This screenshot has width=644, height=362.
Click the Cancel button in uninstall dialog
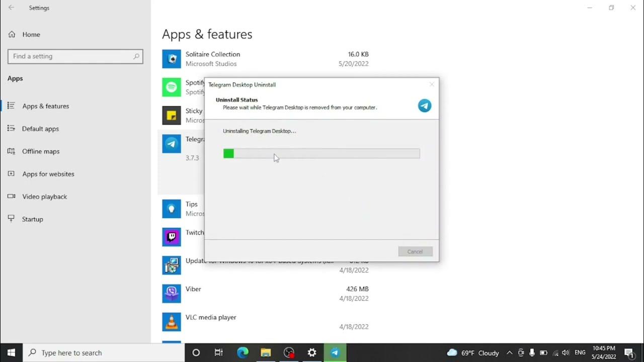(415, 251)
